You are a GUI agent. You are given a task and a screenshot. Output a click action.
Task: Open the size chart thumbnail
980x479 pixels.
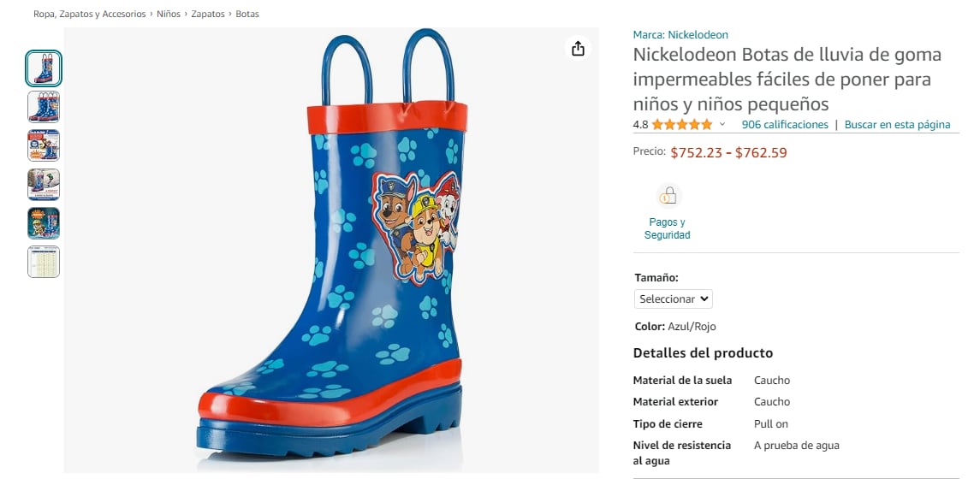click(44, 262)
